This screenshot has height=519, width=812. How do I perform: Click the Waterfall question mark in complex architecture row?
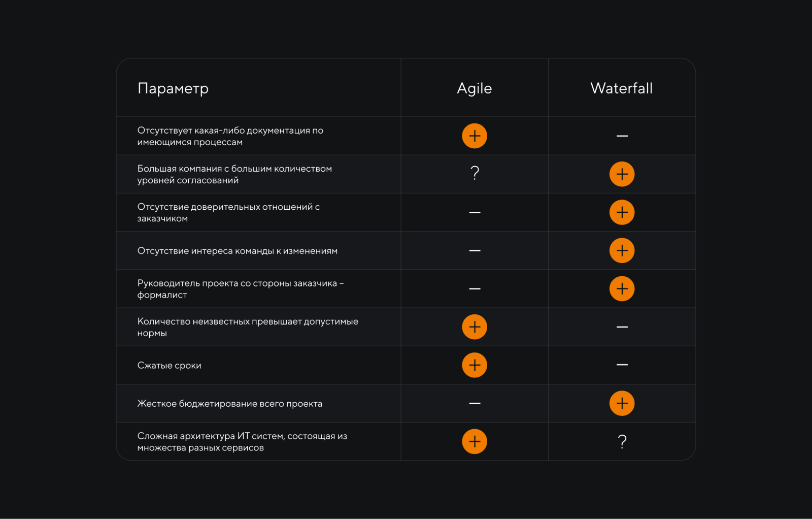pyautogui.click(x=622, y=442)
